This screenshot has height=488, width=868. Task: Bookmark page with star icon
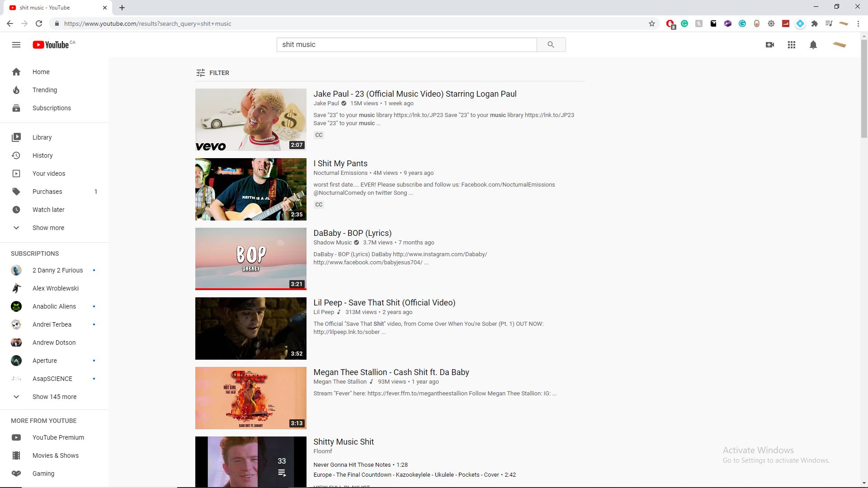(x=652, y=23)
